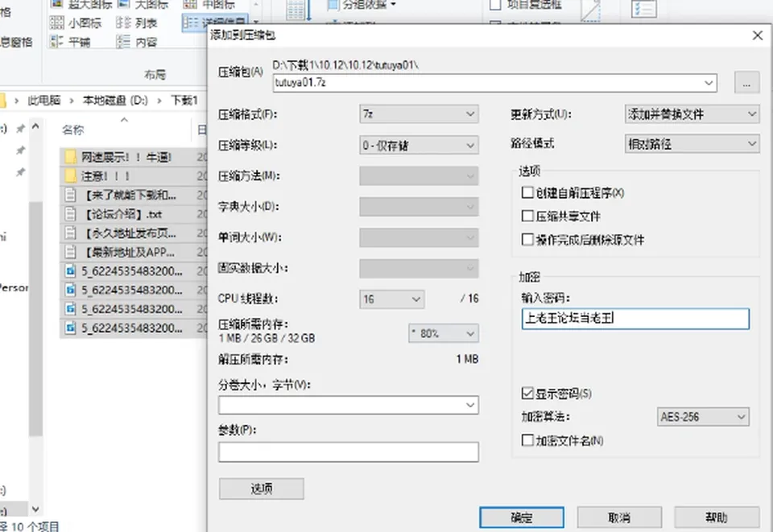Open the CPU线程数 dropdown showing 16

(x=391, y=299)
